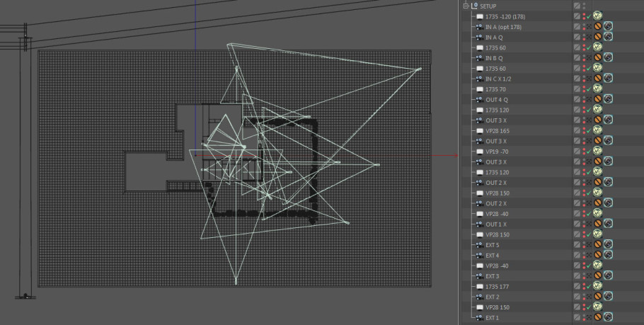Select the yellow round tag on 1735 177
The height and width of the screenshot is (325, 644).
pos(597,286)
